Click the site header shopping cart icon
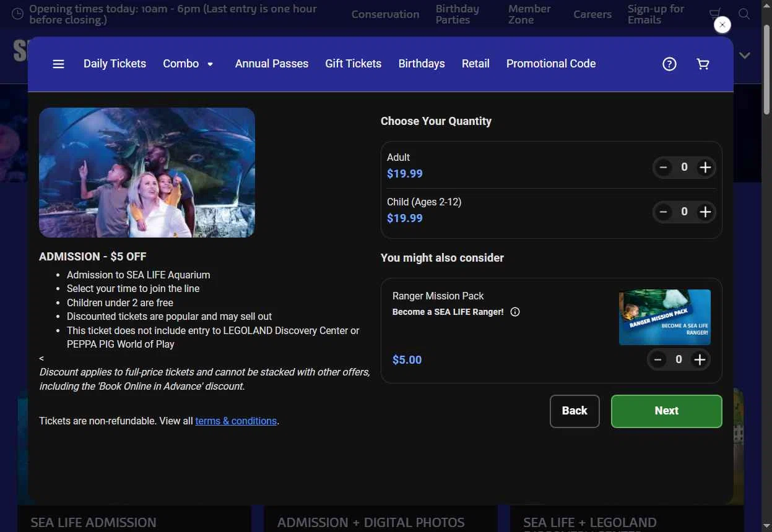Screen dimensions: 772x532 click(714, 14)
